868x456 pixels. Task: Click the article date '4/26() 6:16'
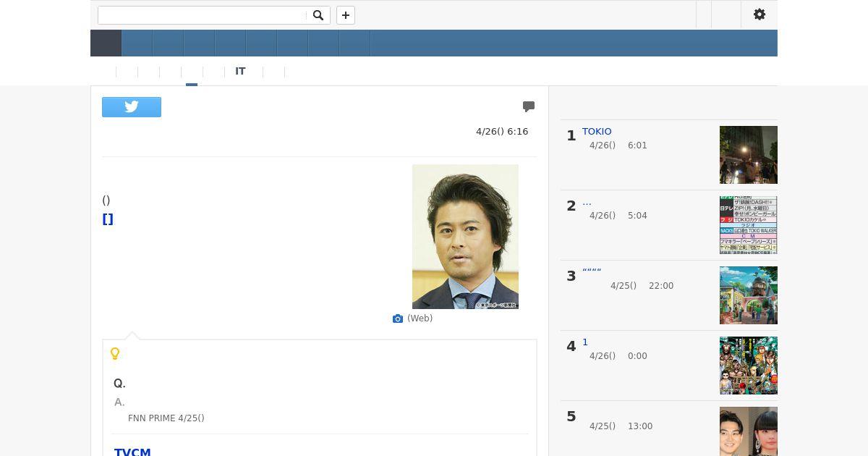[502, 132]
